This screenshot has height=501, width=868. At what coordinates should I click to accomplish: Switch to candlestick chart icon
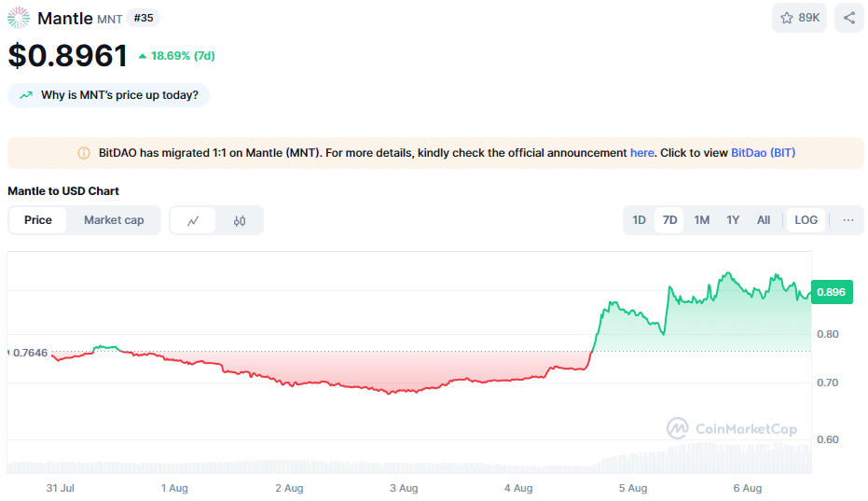[x=239, y=220]
